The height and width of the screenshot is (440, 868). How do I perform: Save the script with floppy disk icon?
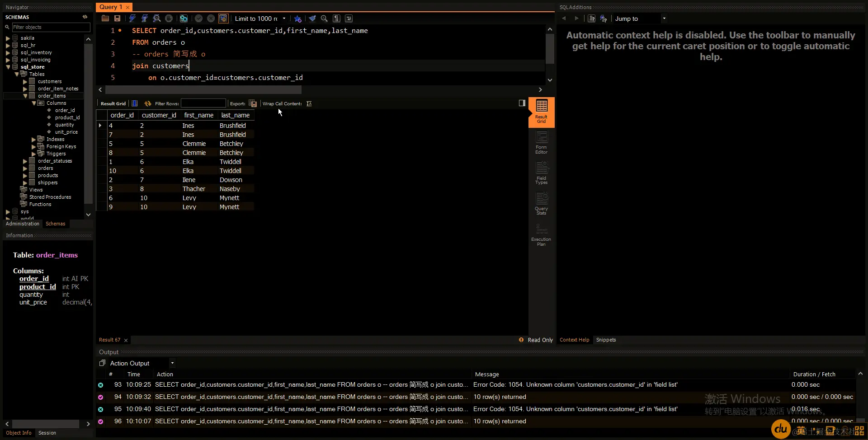(x=117, y=19)
